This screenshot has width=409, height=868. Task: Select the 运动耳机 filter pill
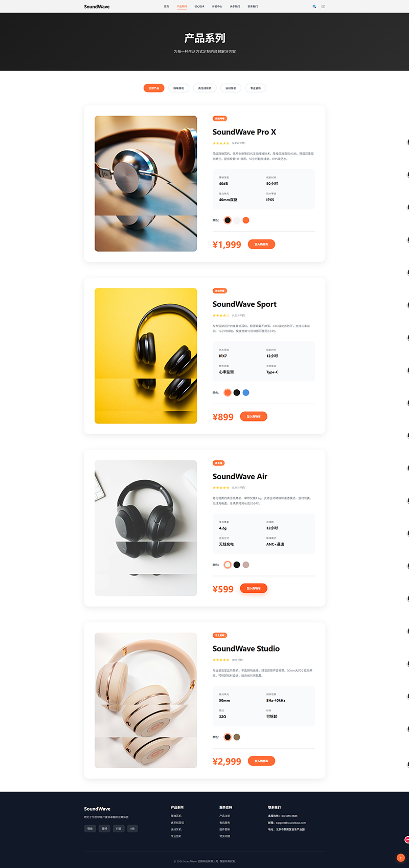click(231, 88)
